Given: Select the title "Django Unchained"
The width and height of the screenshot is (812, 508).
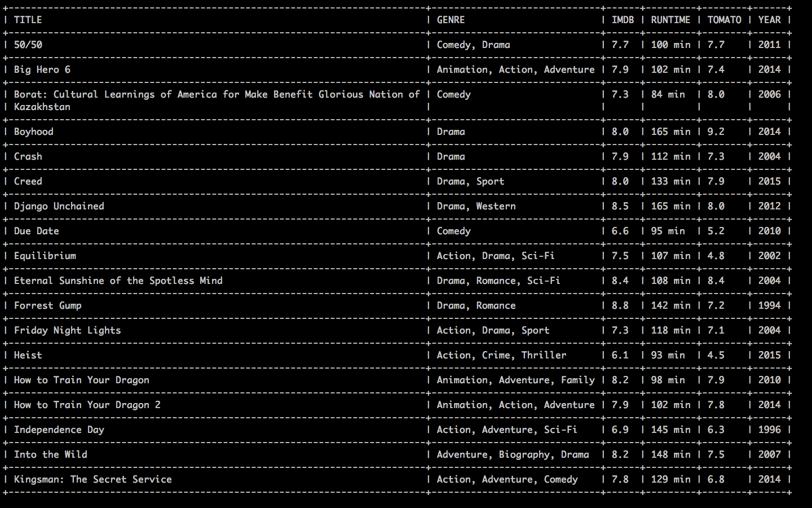Looking at the screenshot, I should click(x=59, y=206).
